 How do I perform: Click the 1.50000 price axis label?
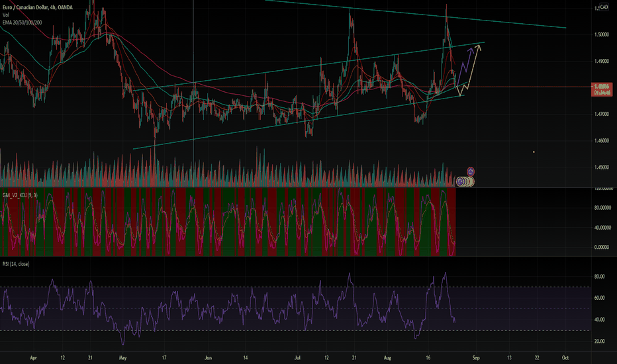point(602,34)
